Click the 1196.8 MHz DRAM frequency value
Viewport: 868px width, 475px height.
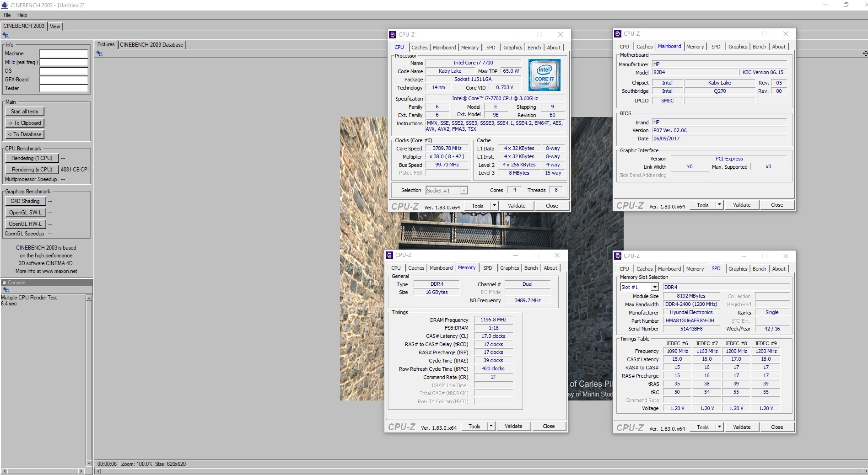(x=493, y=320)
